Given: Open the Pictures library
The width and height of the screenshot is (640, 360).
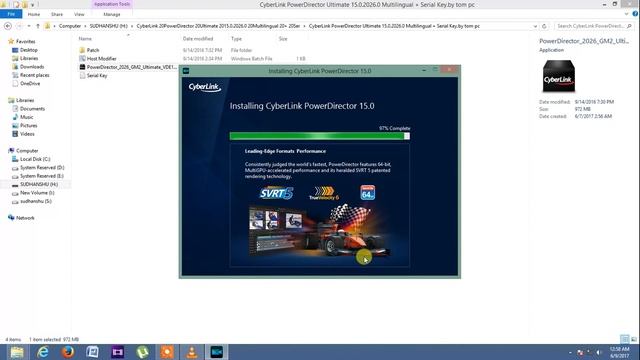Looking at the screenshot, I should 29,125.
